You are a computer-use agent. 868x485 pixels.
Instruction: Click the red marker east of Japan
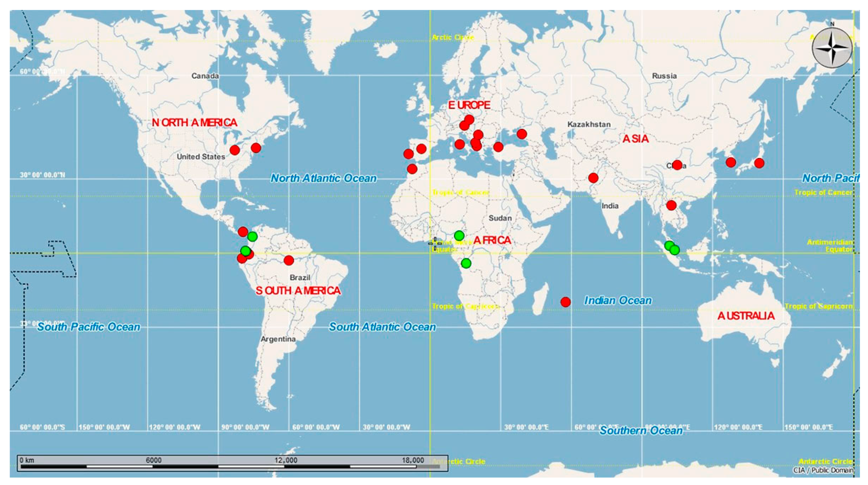point(759,163)
